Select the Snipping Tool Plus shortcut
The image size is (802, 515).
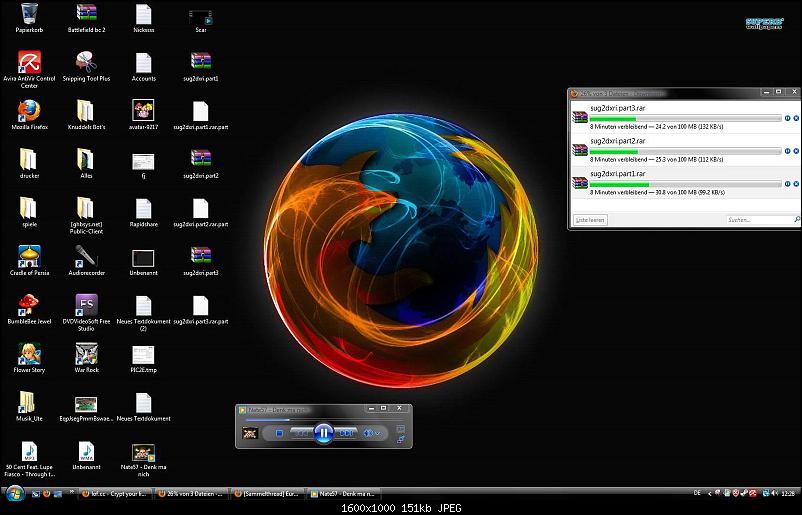pos(86,66)
